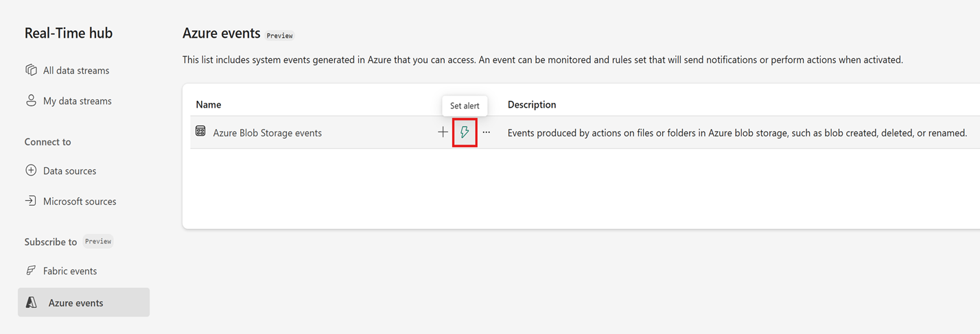The width and height of the screenshot is (980, 334).
Task: Click the Fabric events icon in sidebar
Action: click(31, 271)
